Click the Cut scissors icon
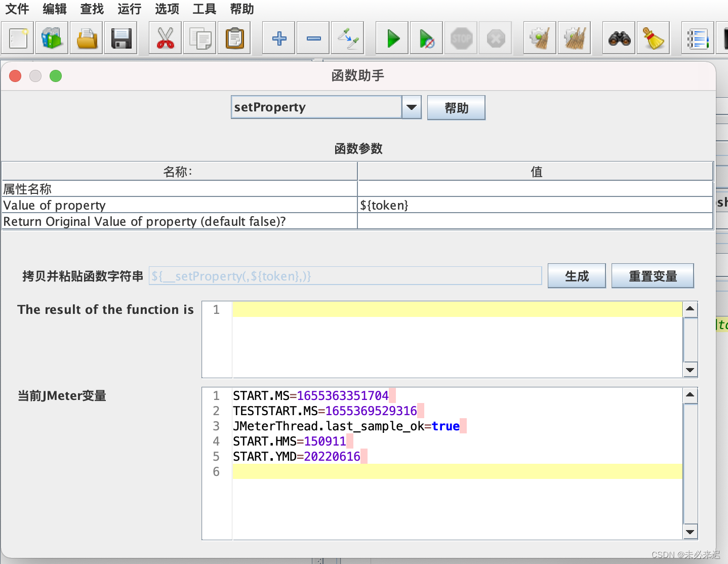 (166, 38)
